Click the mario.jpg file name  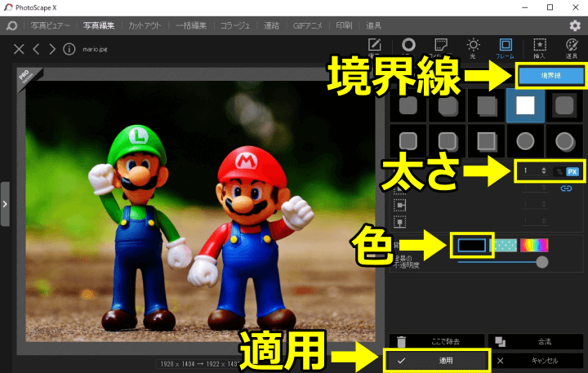[x=95, y=49]
